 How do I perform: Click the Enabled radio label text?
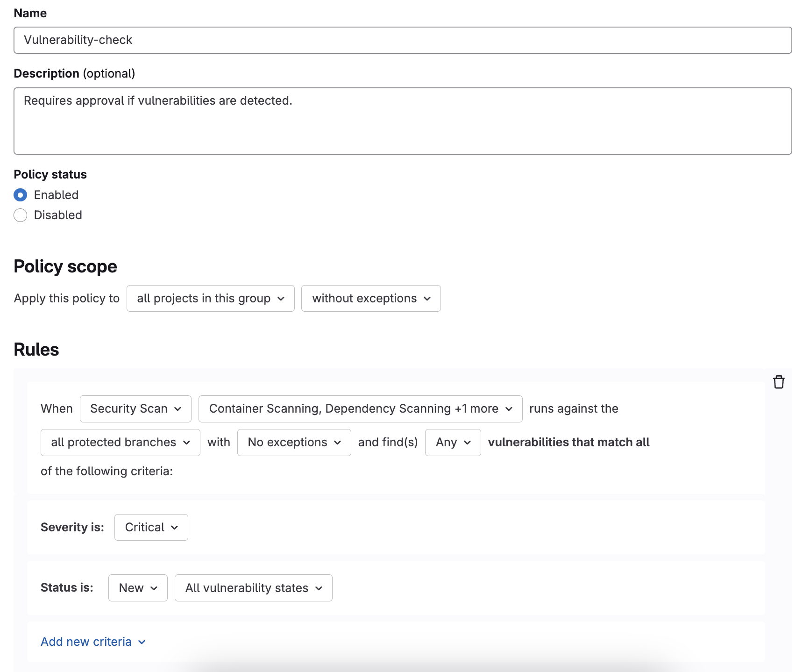(56, 195)
